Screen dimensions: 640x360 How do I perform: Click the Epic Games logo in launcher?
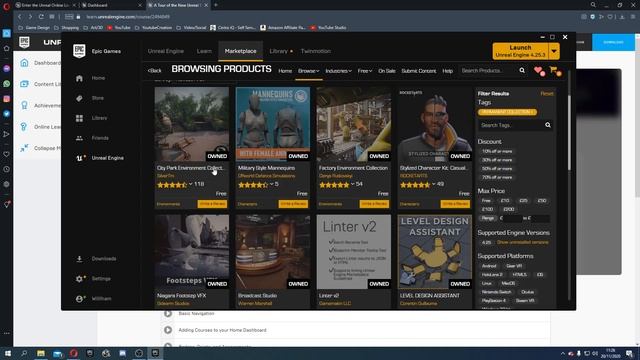click(x=79, y=51)
